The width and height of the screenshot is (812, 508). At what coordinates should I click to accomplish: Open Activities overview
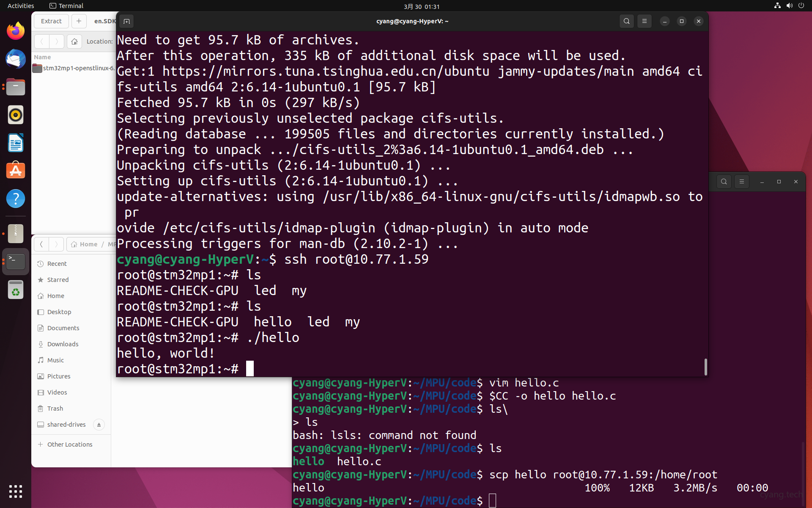click(21, 6)
